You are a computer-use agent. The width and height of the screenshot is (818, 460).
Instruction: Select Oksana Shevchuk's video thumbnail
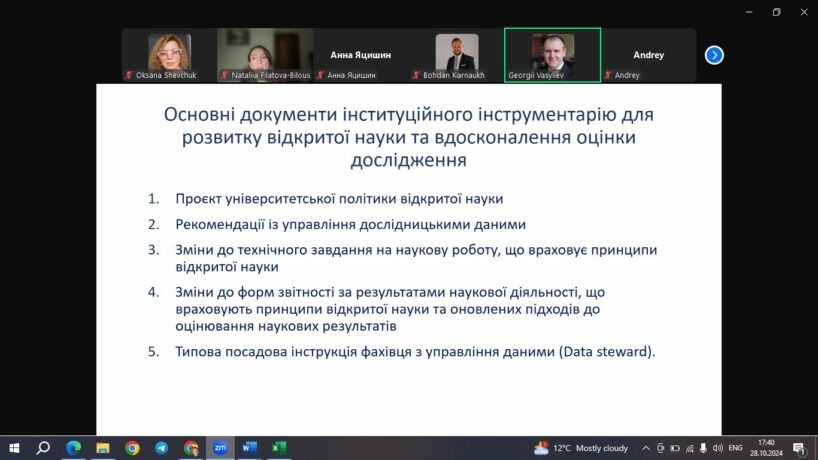tap(169, 55)
